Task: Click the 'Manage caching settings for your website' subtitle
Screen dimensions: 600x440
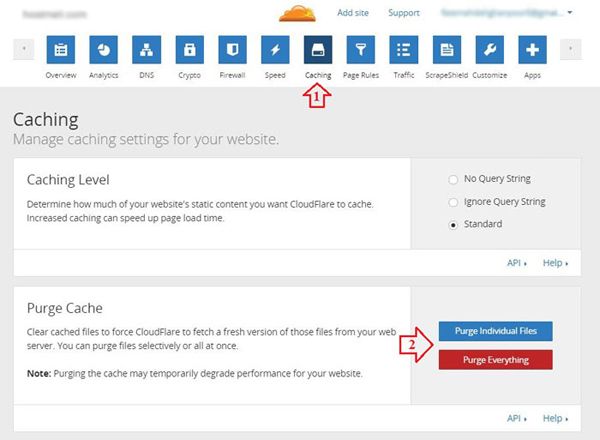Action: click(146, 139)
